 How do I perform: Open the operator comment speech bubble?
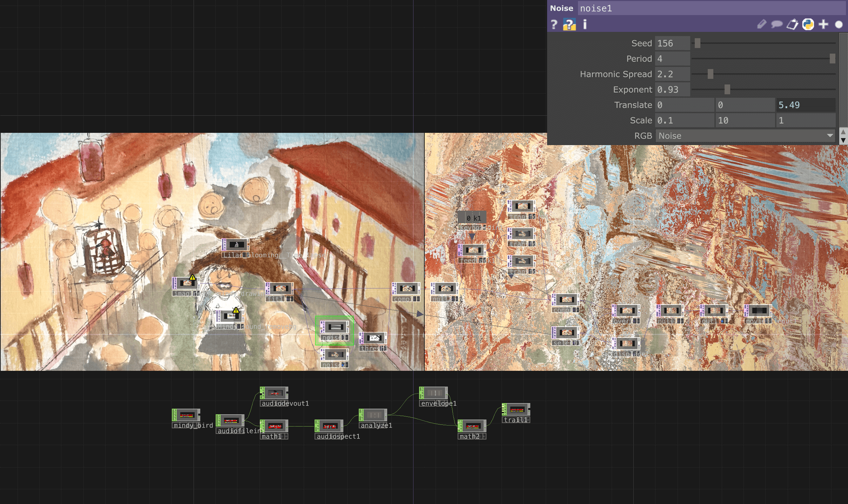click(x=776, y=24)
